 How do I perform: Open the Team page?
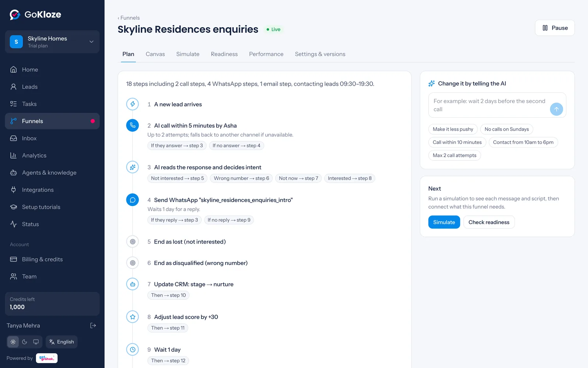pos(52,276)
